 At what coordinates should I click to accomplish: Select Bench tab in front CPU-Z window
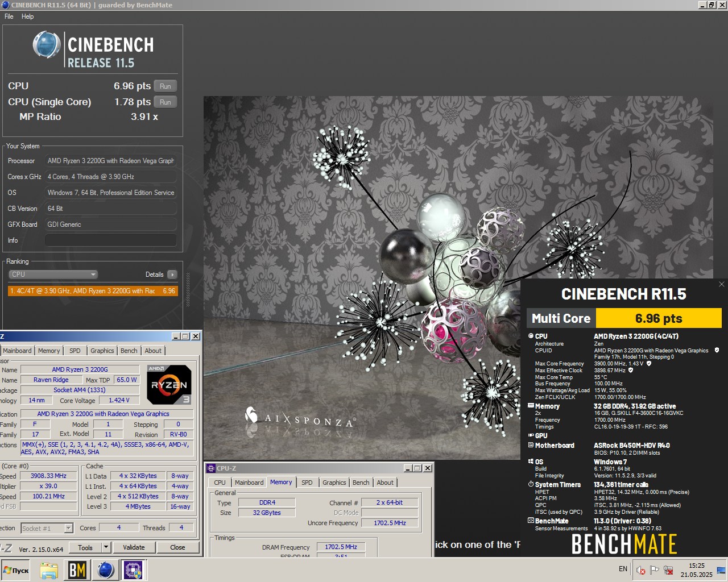pyautogui.click(x=361, y=483)
